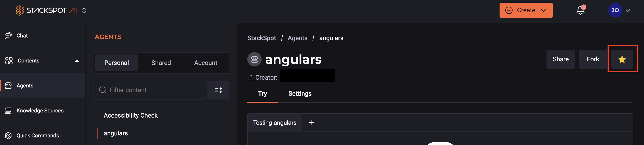This screenshot has height=145, width=644.
Task: Open Quick Commands from sidebar
Action: pos(38,135)
